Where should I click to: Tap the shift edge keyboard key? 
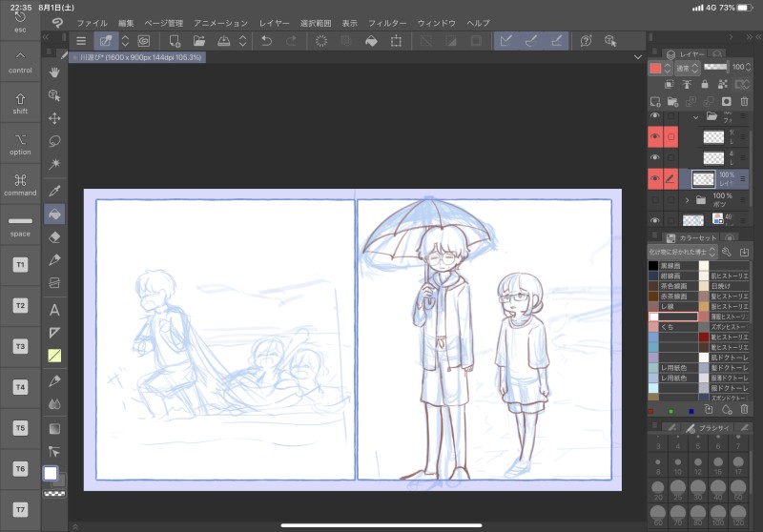tap(20, 103)
